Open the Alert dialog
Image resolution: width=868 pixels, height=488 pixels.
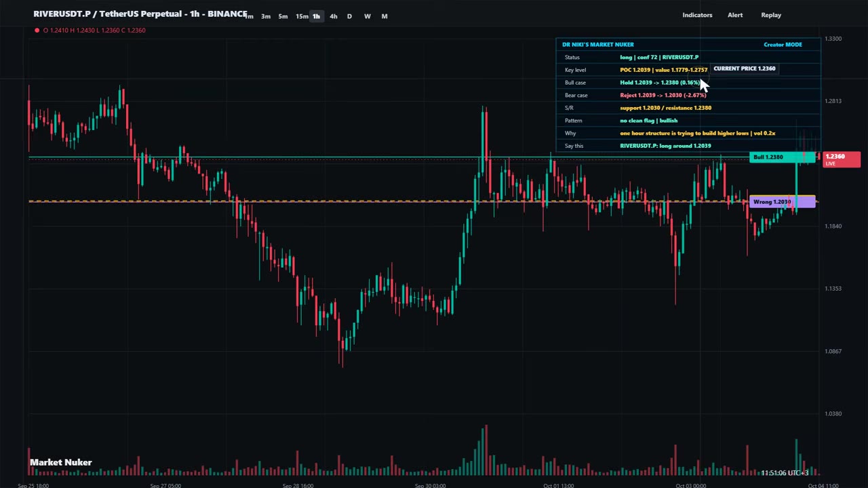click(735, 15)
